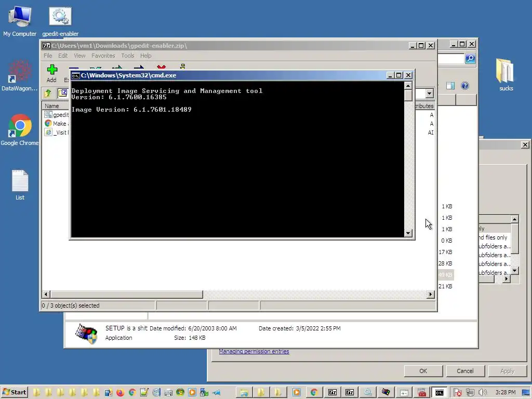
Task: Click Apply in the permissions dialog
Action: pyautogui.click(x=507, y=371)
